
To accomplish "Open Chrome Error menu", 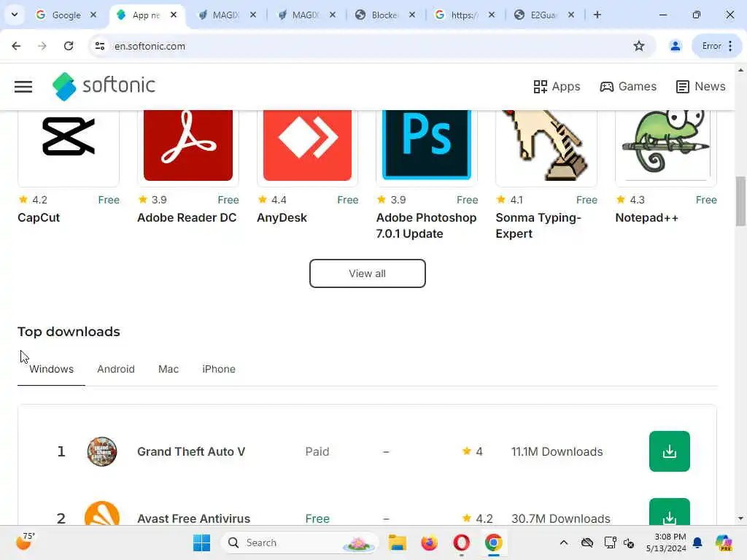I will tap(717, 46).
